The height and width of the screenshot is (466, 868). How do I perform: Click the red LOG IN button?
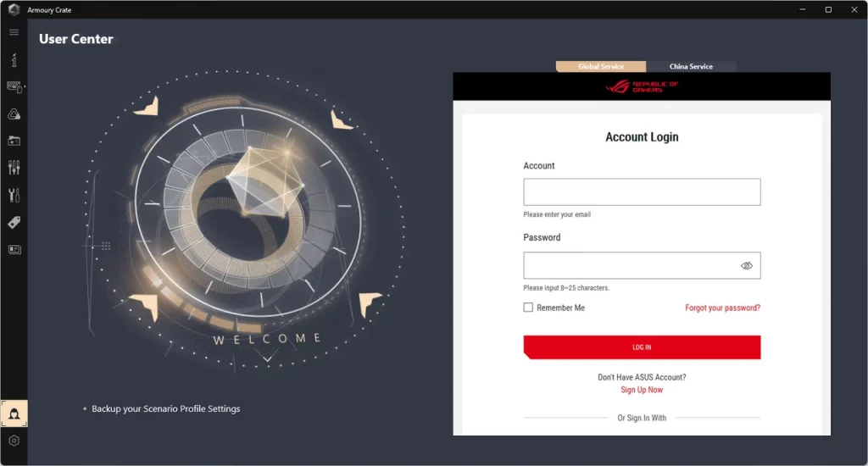(x=642, y=347)
